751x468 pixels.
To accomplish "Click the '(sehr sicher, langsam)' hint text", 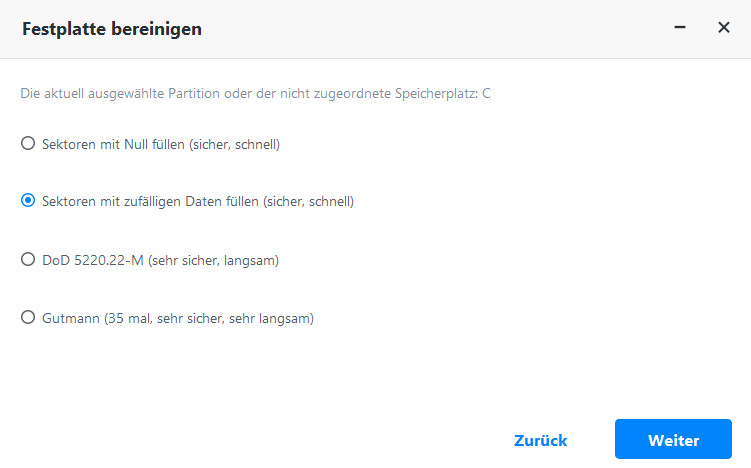I will (x=214, y=261).
